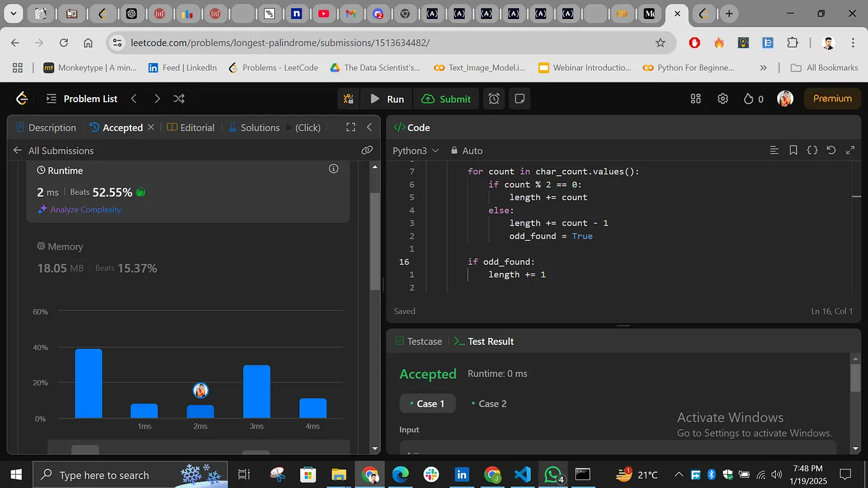Toggle the locked debugger bug icon

tap(348, 98)
